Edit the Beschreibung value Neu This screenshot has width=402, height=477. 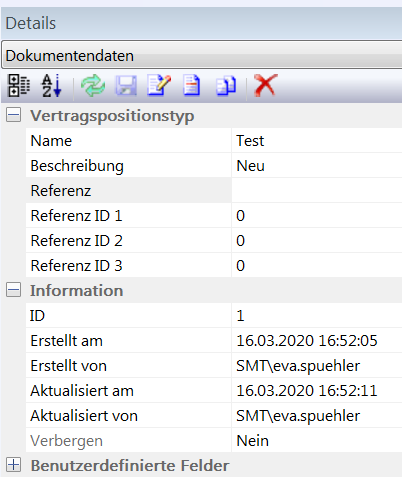(317, 166)
